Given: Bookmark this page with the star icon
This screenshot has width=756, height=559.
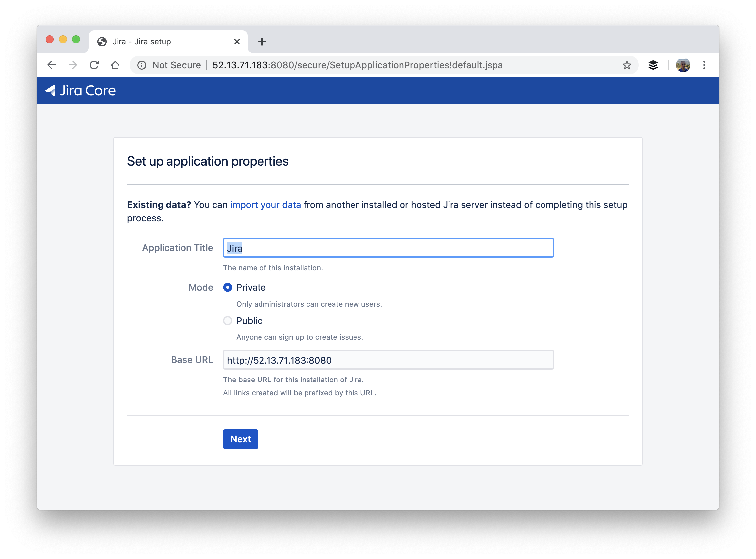Looking at the screenshot, I should 627,65.
